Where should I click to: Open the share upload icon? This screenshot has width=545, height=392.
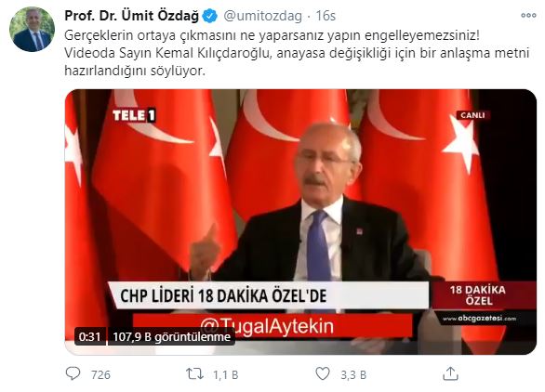[x=450, y=373]
